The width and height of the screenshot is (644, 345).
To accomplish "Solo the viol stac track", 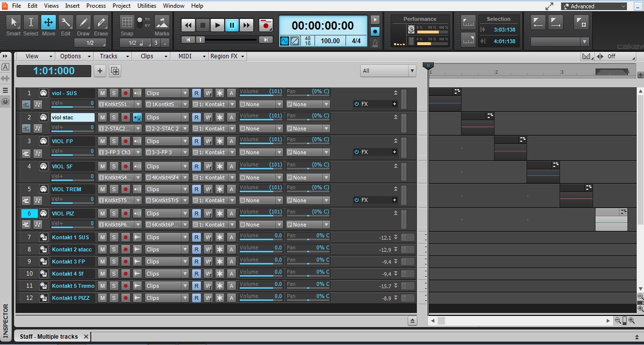I will coord(114,117).
